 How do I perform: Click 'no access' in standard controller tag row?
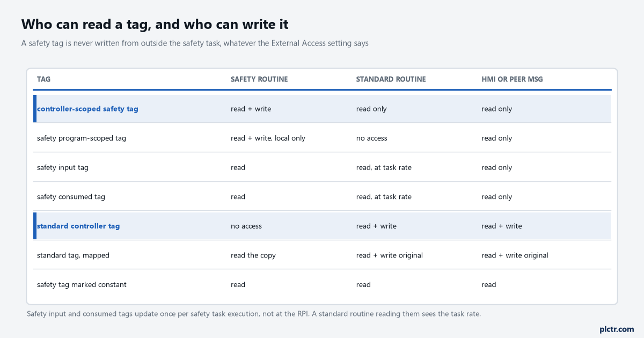point(246,226)
